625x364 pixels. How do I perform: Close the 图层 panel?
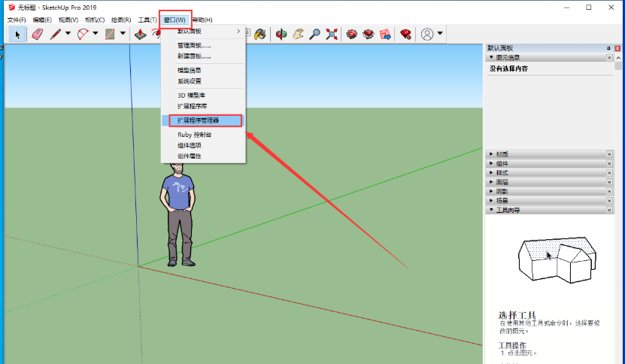click(x=609, y=182)
